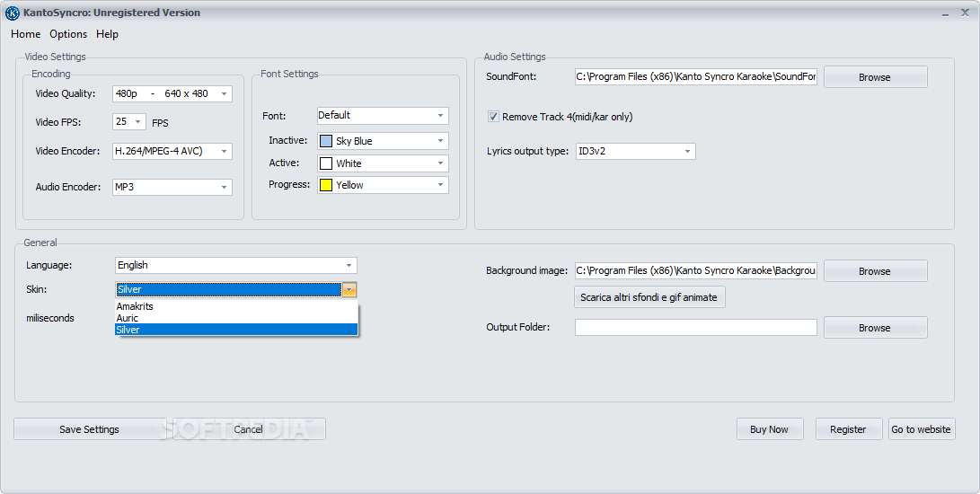Click the Register button
The width and height of the screenshot is (980, 494).
click(848, 429)
